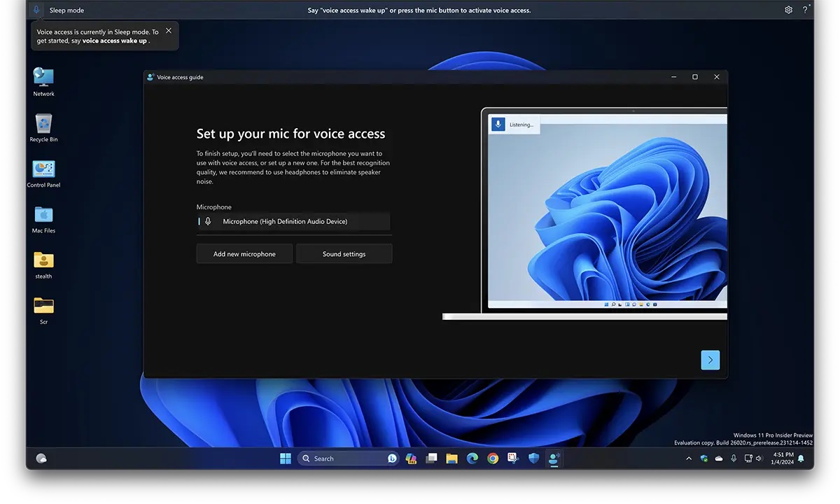Select Microphone (High Definition Audio Device)
The image size is (840, 504).
click(294, 221)
